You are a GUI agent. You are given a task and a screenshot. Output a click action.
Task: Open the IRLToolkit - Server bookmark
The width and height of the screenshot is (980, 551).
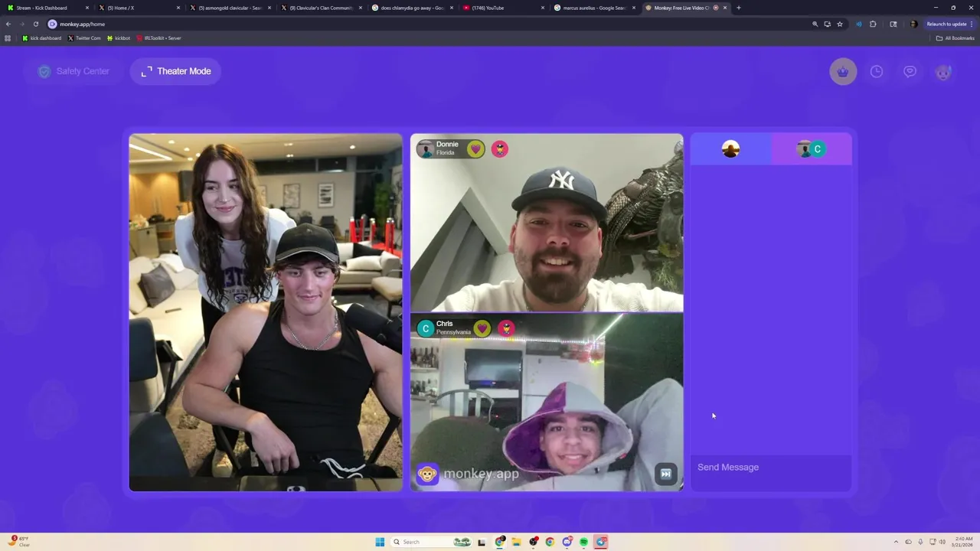[158, 37]
